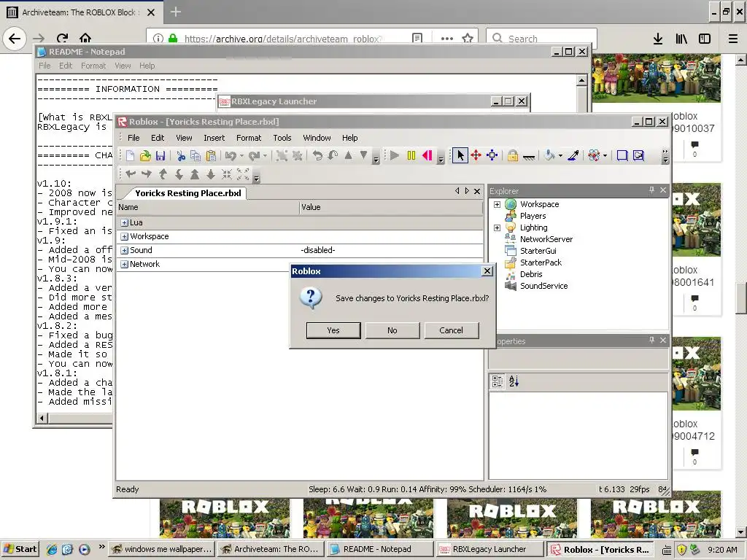Expand Workspace in the Explorer tree

coord(497,204)
